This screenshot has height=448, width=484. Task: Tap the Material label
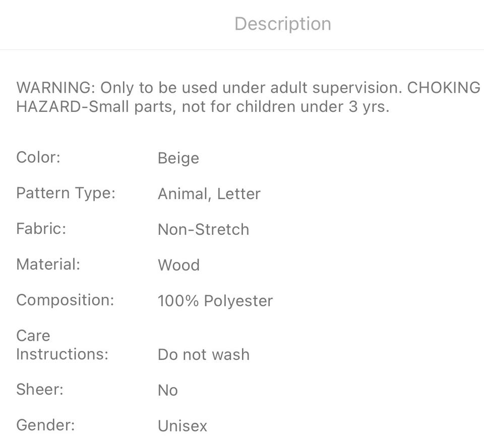click(48, 265)
